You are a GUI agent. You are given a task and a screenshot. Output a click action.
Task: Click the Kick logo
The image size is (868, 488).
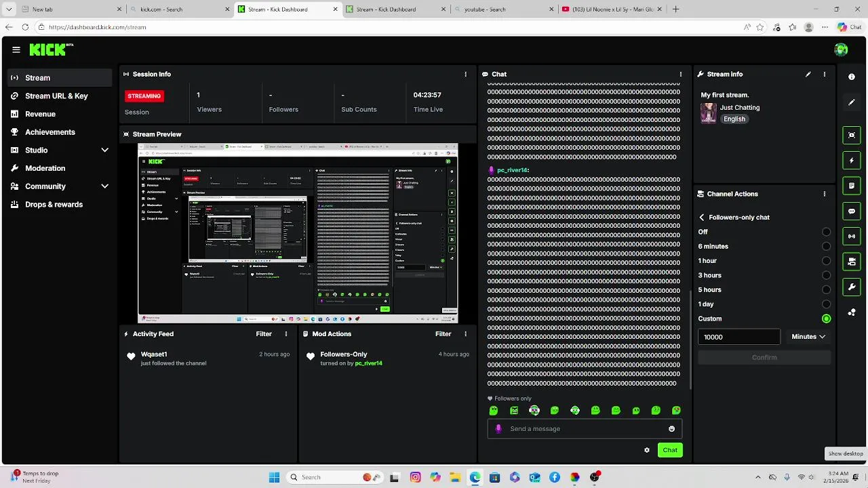click(51, 49)
